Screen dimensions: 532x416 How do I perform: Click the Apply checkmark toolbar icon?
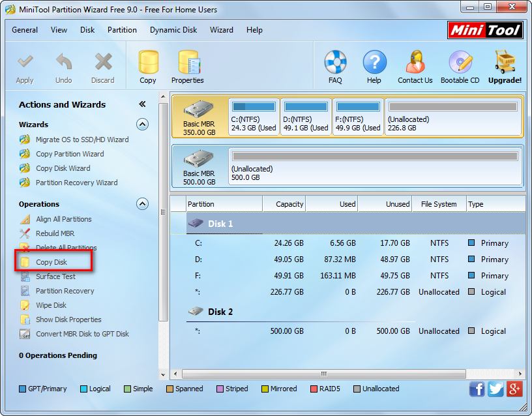pyautogui.click(x=25, y=62)
